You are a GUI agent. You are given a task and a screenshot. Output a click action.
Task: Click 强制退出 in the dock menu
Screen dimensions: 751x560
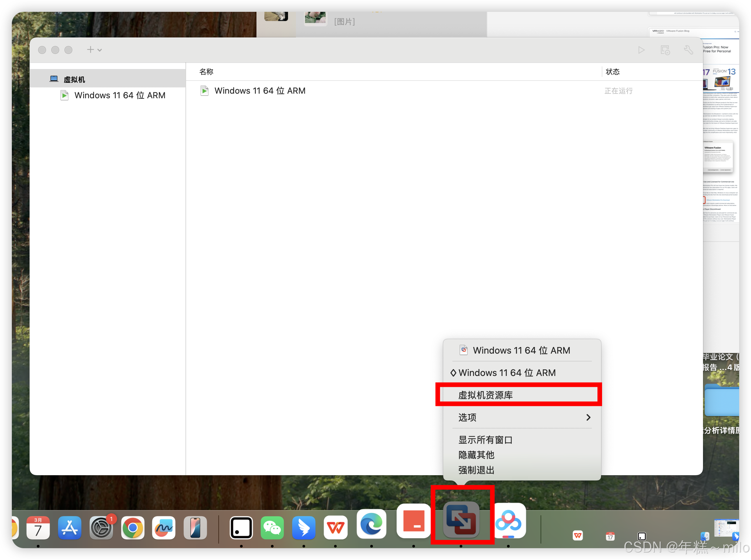click(476, 470)
